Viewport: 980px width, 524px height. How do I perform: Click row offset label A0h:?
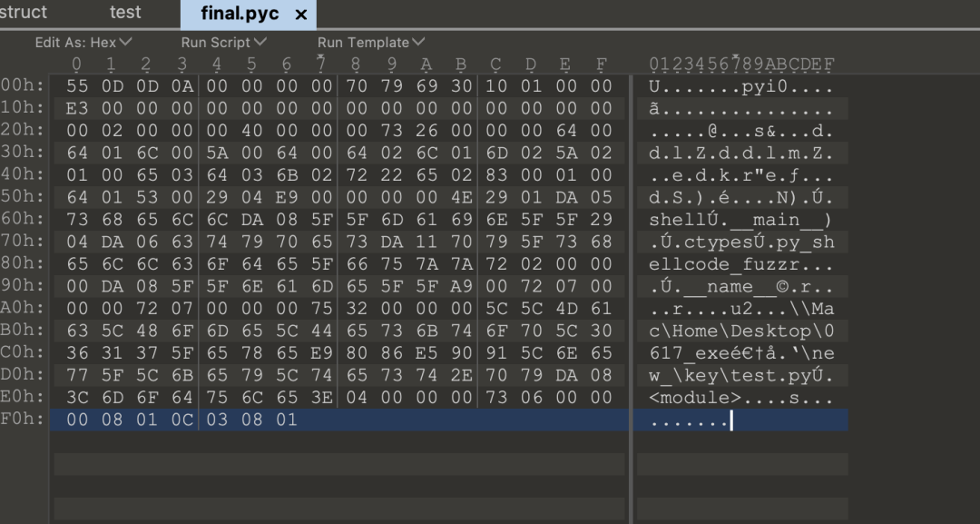(23, 308)
